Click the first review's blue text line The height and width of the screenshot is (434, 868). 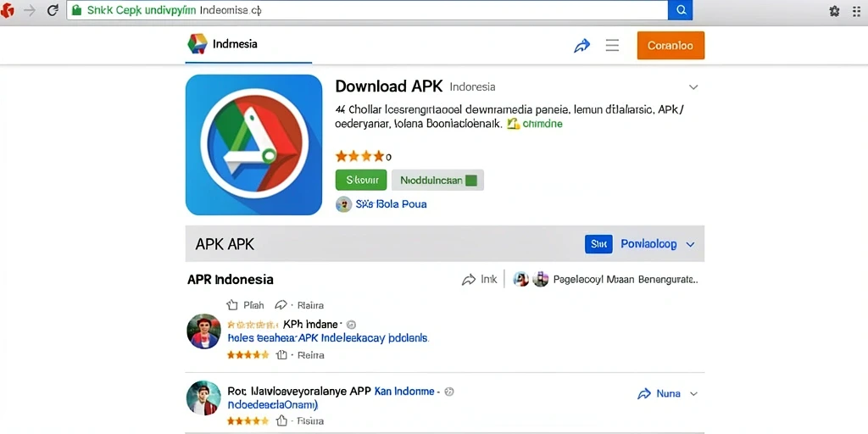pyautogui.click(x=328, y=337)
